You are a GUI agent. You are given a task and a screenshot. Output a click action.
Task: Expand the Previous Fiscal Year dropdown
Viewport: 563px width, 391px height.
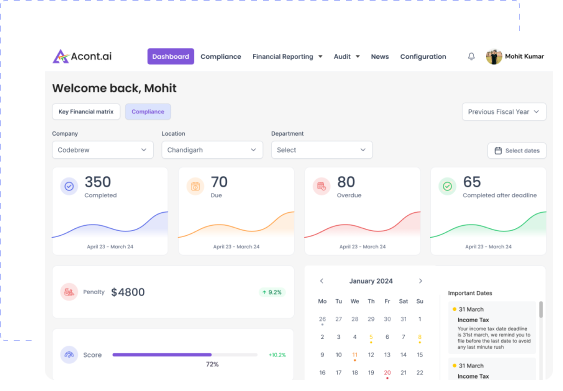pos(504,112)
